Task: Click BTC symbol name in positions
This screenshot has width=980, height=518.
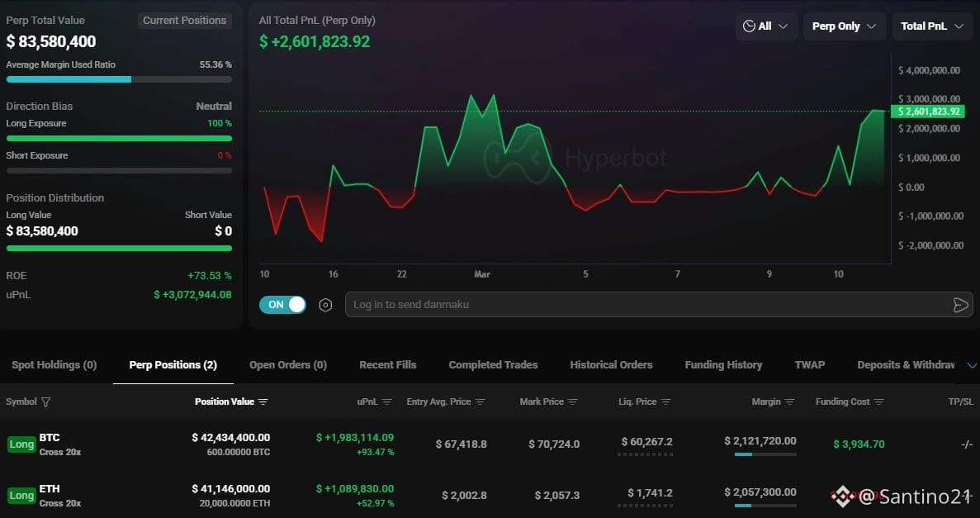Action: pyautogui.click(x=50, y=437)
